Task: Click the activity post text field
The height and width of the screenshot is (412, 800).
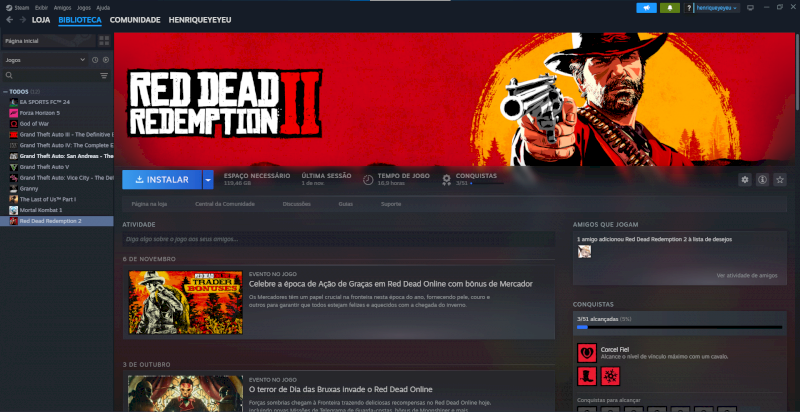Action: click(x=338, y=239)
